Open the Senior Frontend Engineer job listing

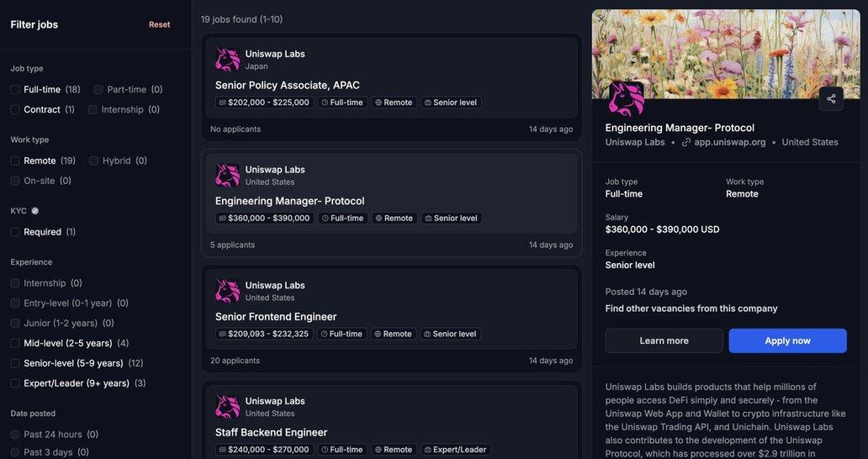(276, 317)
